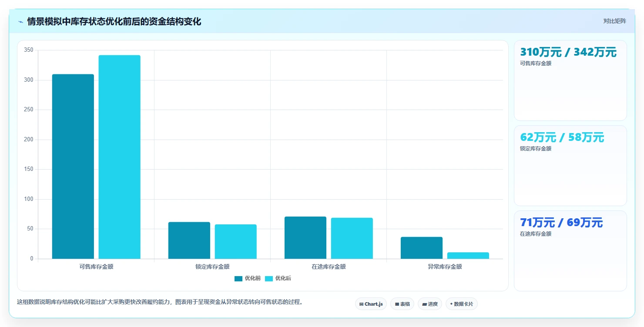Click the description text below the chart
Image resolution: width=644 pixels, height=327 pixels.
click(x=160, y=302)
